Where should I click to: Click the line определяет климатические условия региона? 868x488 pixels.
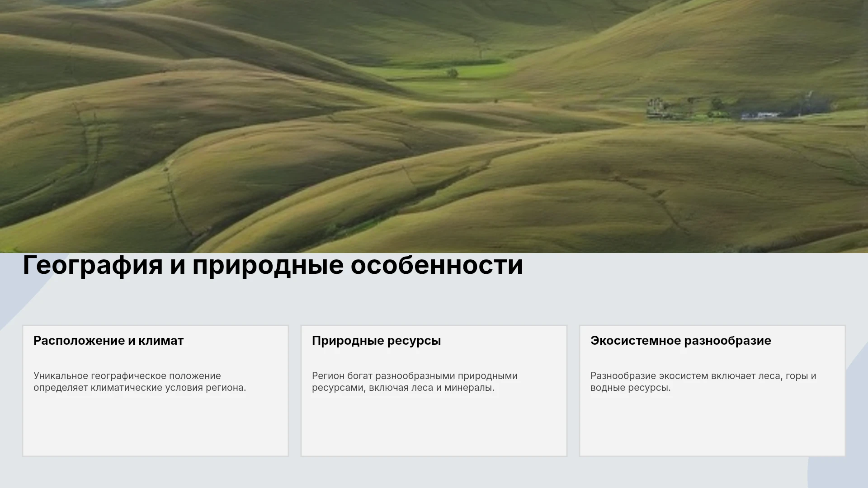point(140,388)
